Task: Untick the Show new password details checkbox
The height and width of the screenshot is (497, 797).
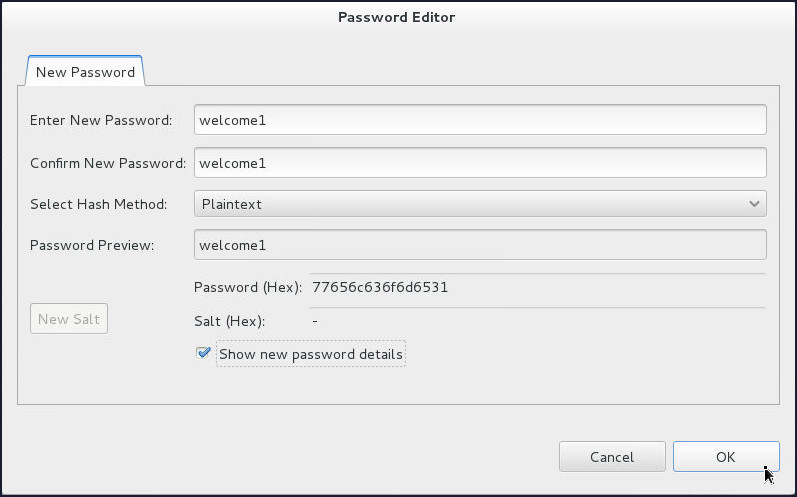Action: point(204,353)
